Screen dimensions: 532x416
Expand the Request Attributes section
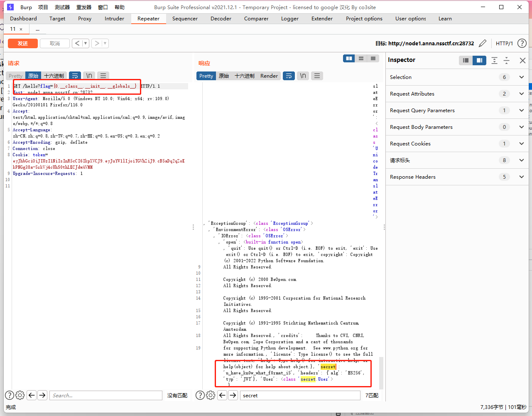[458, 94]
